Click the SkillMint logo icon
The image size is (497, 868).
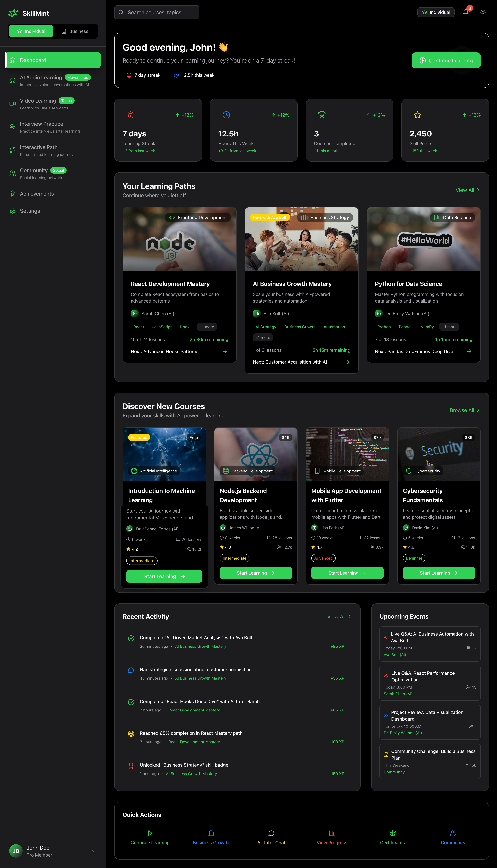coord(13,13)
